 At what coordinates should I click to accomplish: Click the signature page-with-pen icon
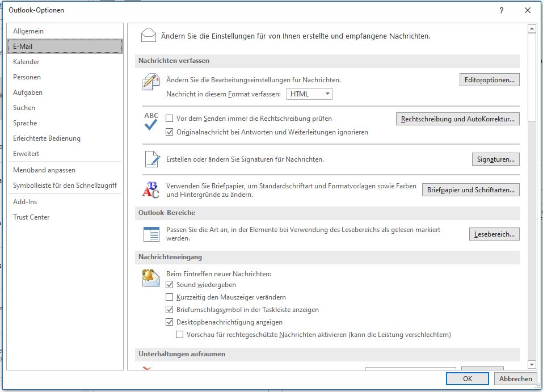[153, 159]
